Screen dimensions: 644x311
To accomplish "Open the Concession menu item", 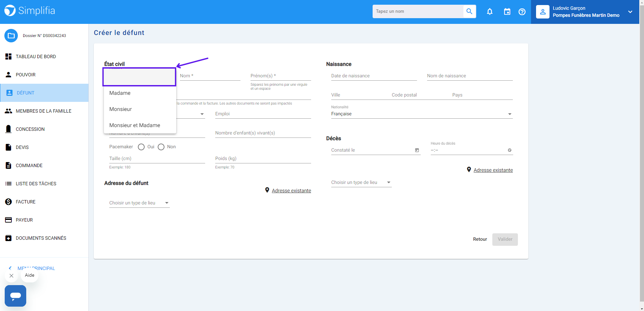I will [x=44, y=129].
